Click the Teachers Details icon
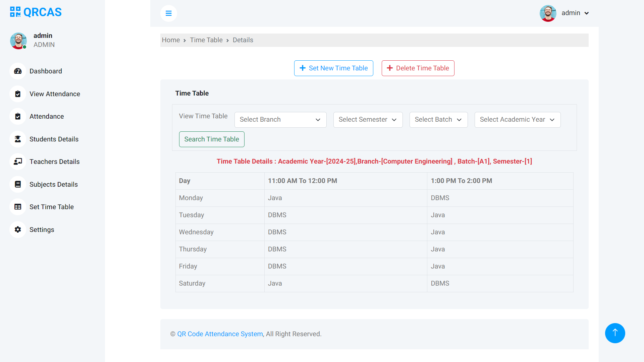644x362 pixels. [x=17, y=162]
